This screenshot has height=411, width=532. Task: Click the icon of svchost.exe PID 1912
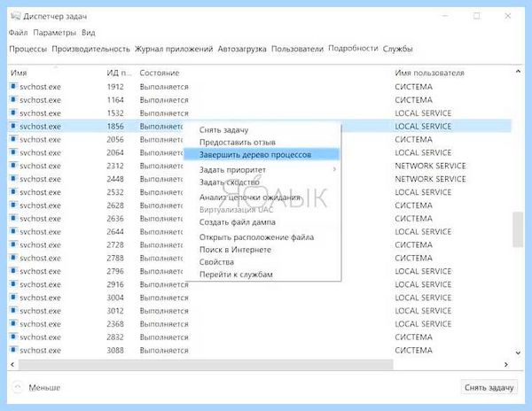pyautogui.click(x=13, y=87)
